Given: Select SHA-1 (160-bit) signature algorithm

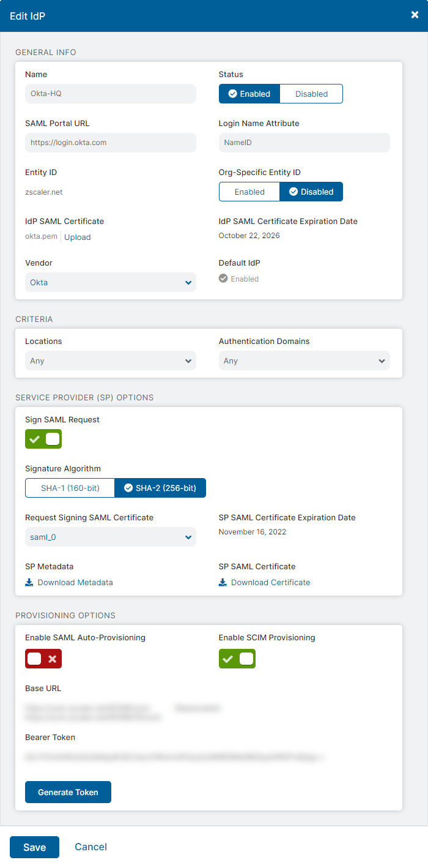Looking at the screenshot, I should point(70,488).
